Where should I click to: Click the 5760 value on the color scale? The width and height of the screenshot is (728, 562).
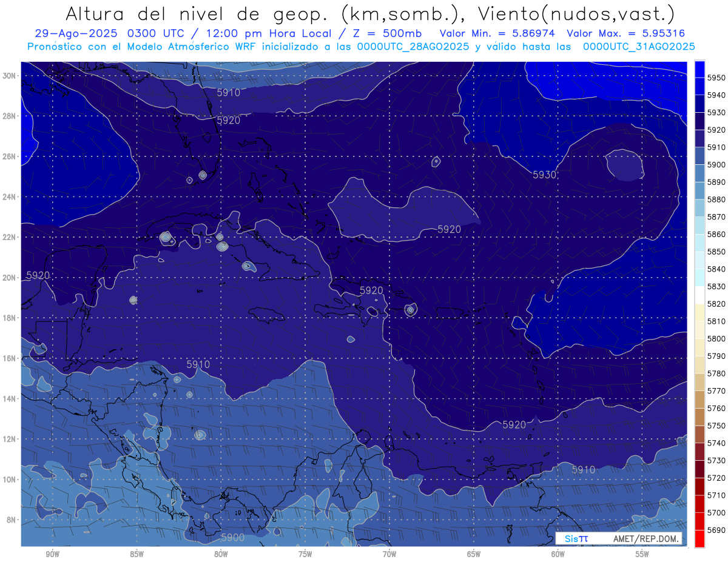pos(716,408)
